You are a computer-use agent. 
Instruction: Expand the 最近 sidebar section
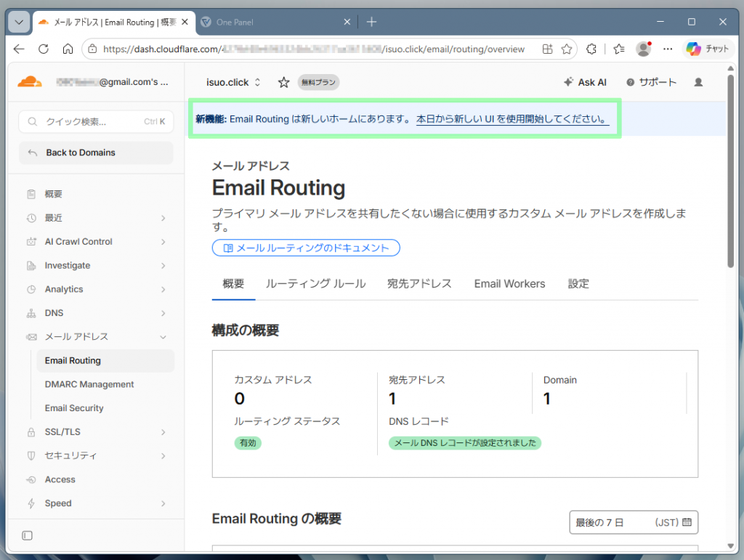[x=97, y=218]
